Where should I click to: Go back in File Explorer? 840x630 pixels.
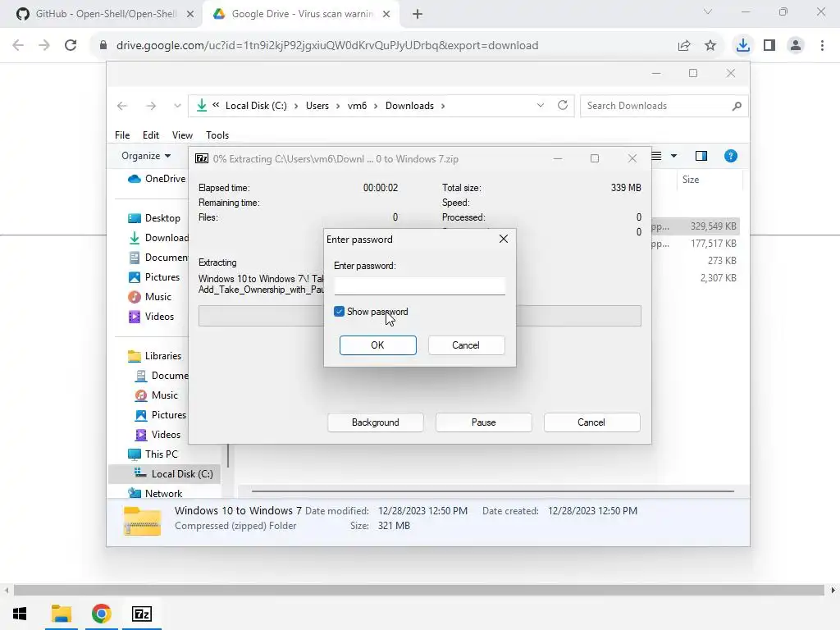(122, 106)
